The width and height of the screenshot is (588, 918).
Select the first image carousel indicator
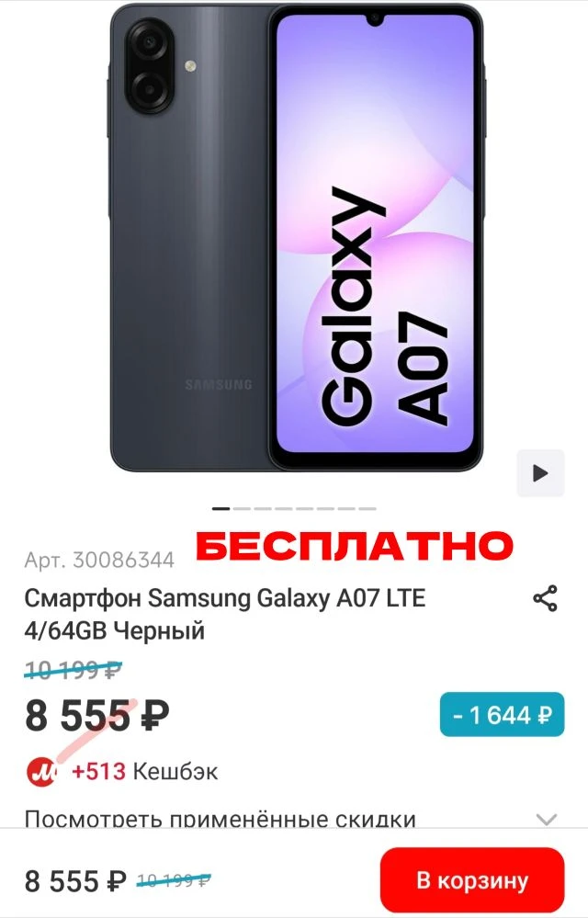tap(221, 509)
